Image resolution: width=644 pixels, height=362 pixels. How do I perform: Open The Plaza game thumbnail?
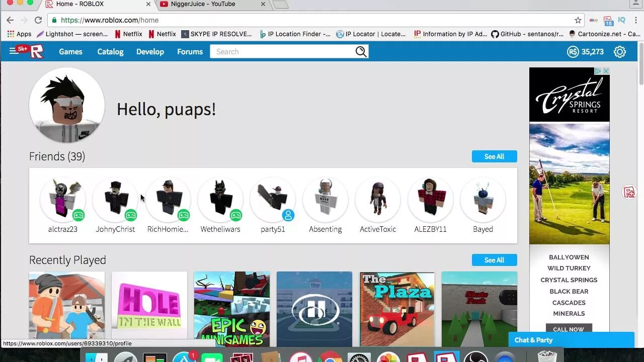397,309
